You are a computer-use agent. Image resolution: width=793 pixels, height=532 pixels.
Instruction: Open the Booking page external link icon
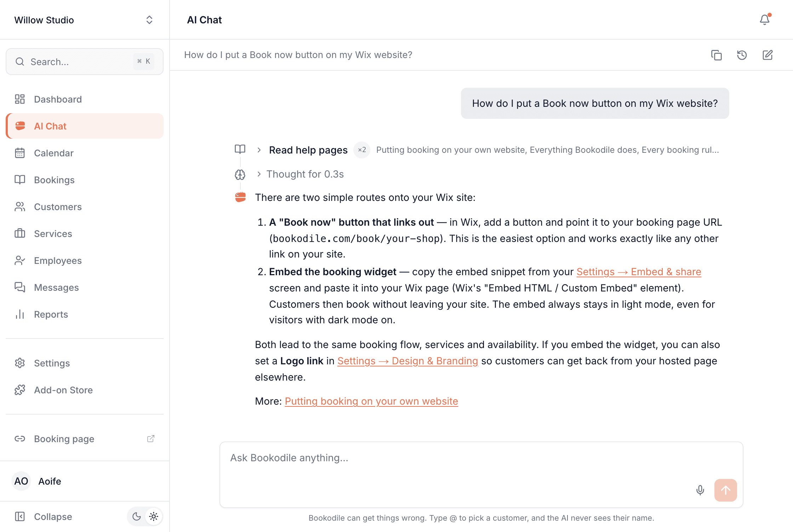click(151, 439)
